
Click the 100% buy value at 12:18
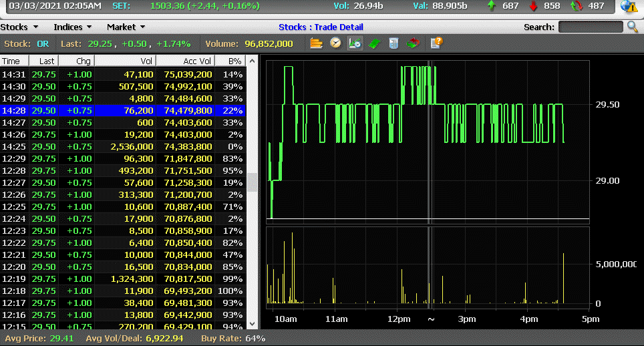(x=230, y=291)
